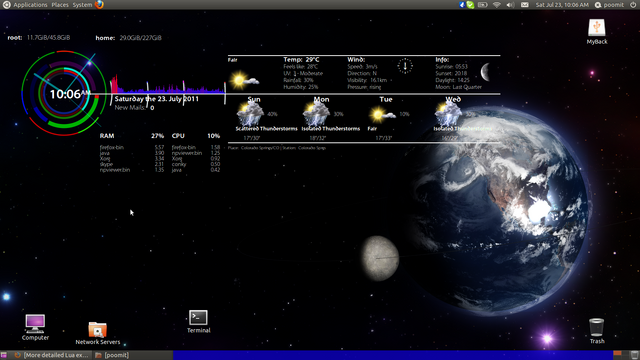This screenshot has width=640, height=360.
Task: Click the 'Humidity: 25%' reading
Action: click(301, 87)
